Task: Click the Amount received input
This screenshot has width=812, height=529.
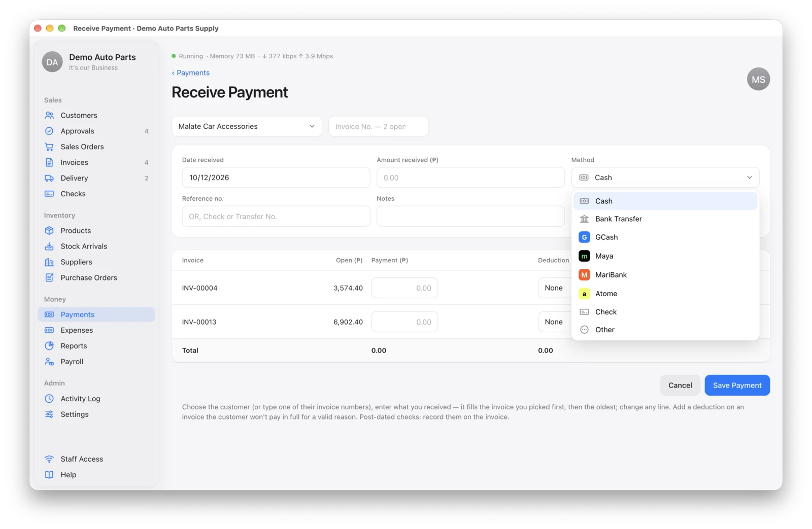Action: pyautogui.click(x=470, y=178)
